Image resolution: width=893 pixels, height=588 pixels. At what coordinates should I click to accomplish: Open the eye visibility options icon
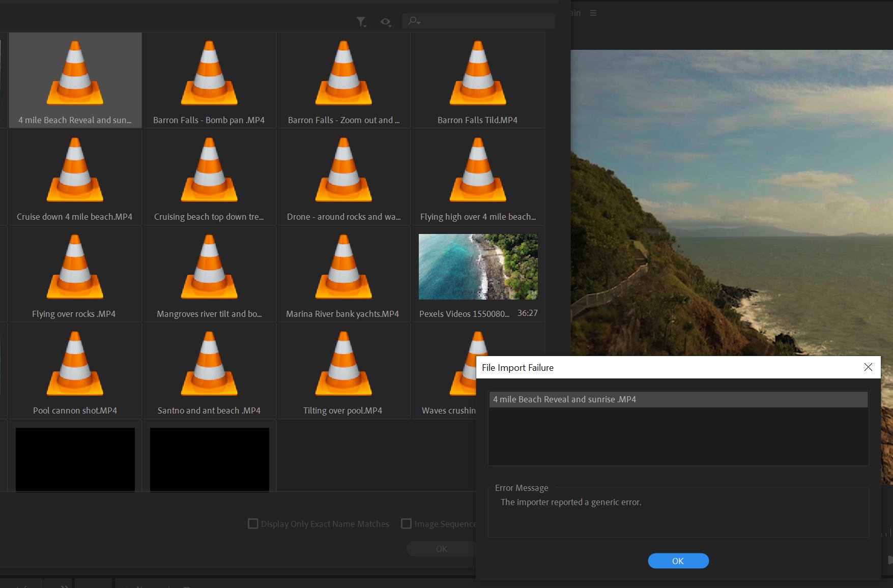(386, 22)
